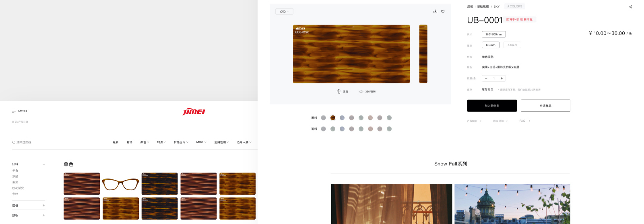The height and width of the screenshot is (224, 644).
Task: Select the front view (正面) icon
Action: point(339,92)
